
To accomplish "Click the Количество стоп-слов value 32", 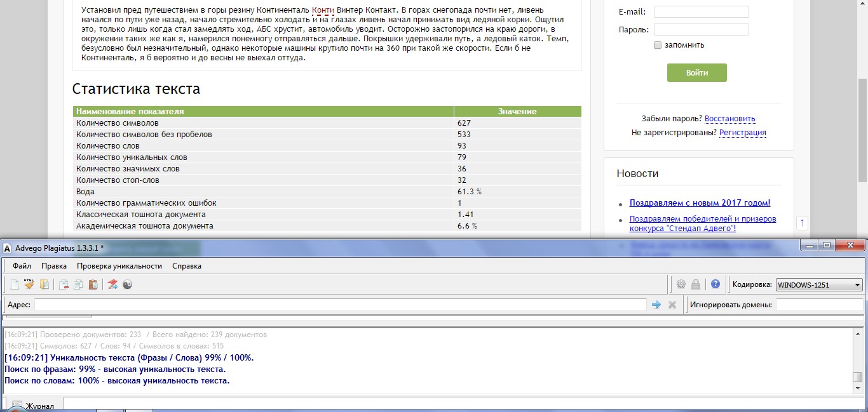I will click(x=462, y=180).
